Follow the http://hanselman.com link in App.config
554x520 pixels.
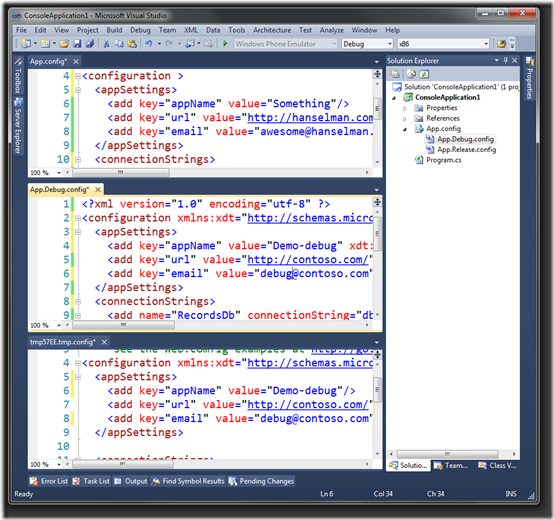310,118
